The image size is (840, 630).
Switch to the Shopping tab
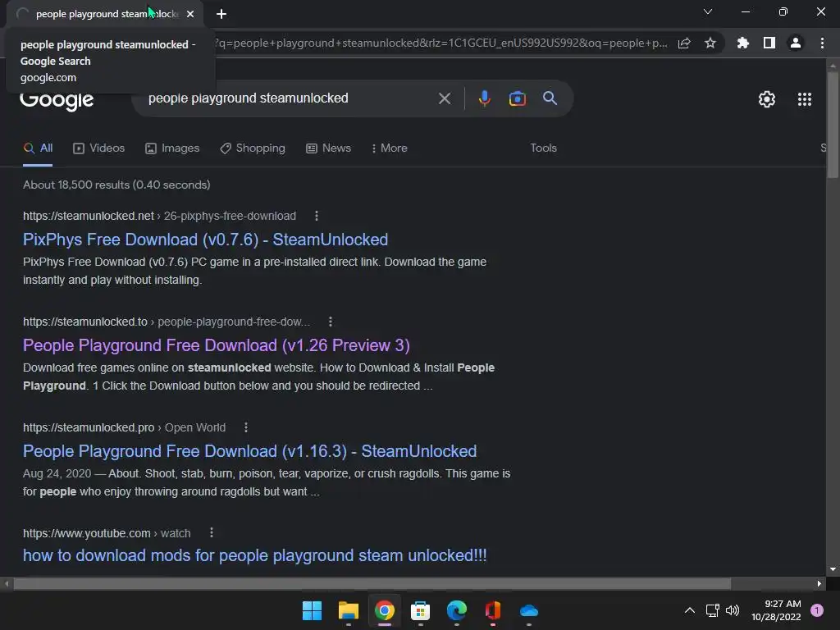pyautogui.click(x=253, y=148)
